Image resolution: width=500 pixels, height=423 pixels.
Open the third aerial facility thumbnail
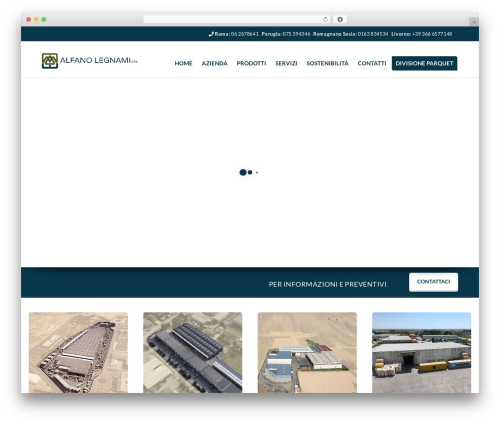[307, 352]
